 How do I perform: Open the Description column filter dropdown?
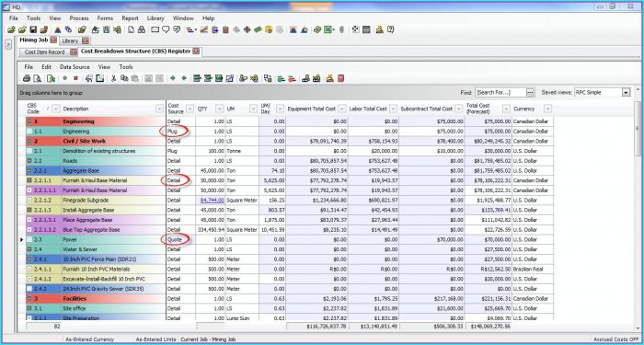(160, 109)
